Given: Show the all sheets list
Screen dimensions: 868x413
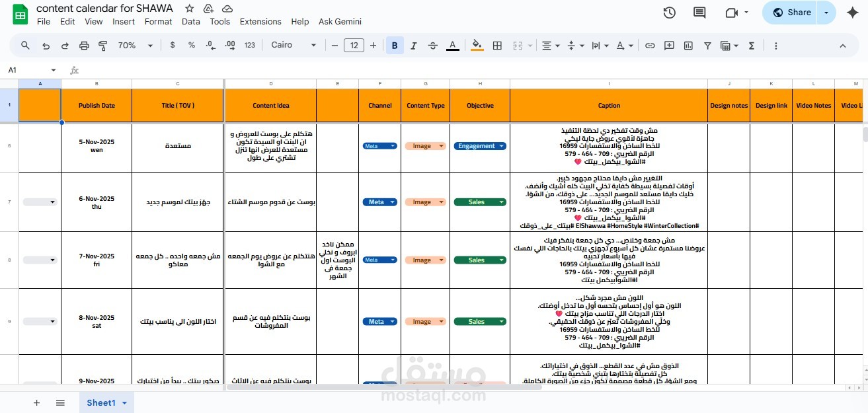Looking at the screenshot, I should pos(60,402).
